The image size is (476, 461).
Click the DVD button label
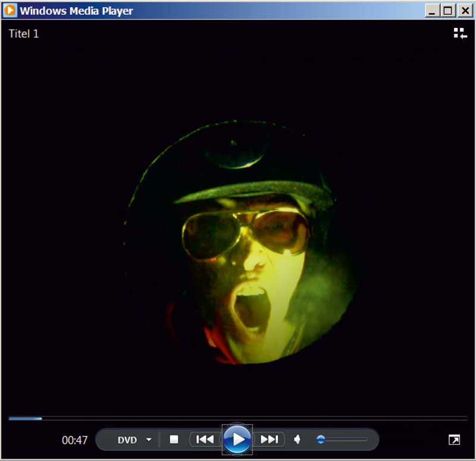click(x=127, y=440)
